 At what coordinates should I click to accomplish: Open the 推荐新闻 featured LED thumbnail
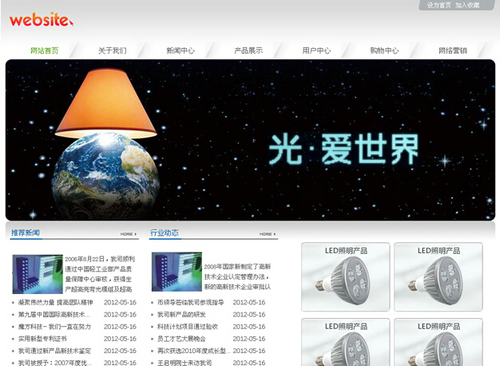point(38,274)
